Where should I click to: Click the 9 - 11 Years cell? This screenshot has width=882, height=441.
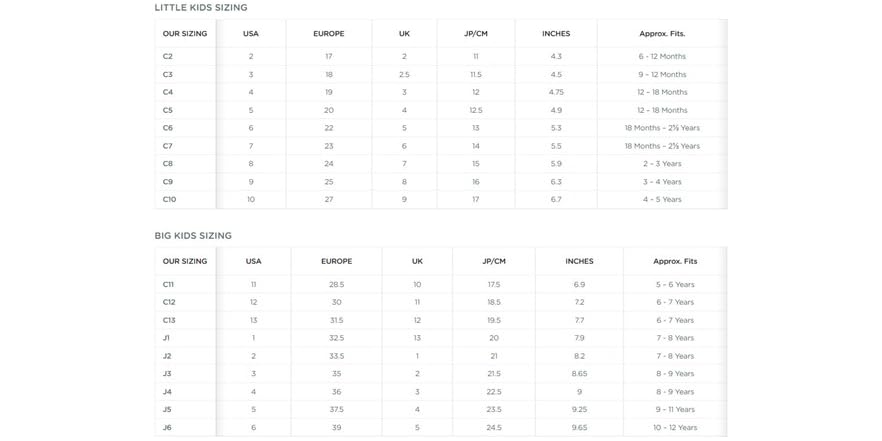tap(674, 410)
